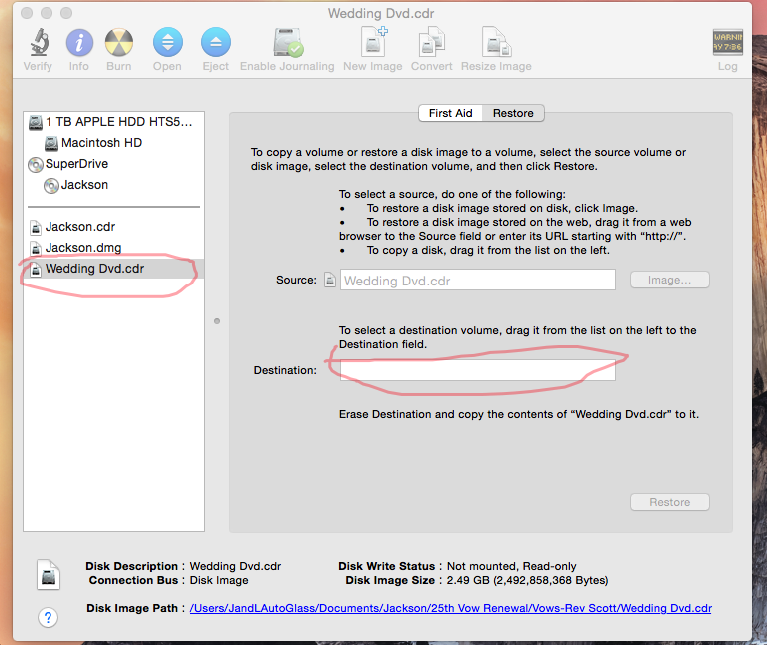Open the Disk Image Path link
The image size is (767, 645).
pos(451,608)
